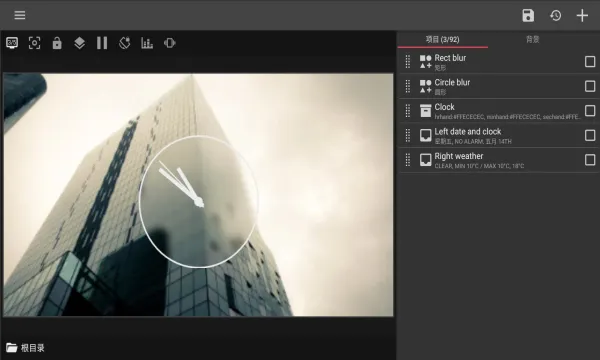Tick the Left date and clock checkbox

(x=590, y=135)
